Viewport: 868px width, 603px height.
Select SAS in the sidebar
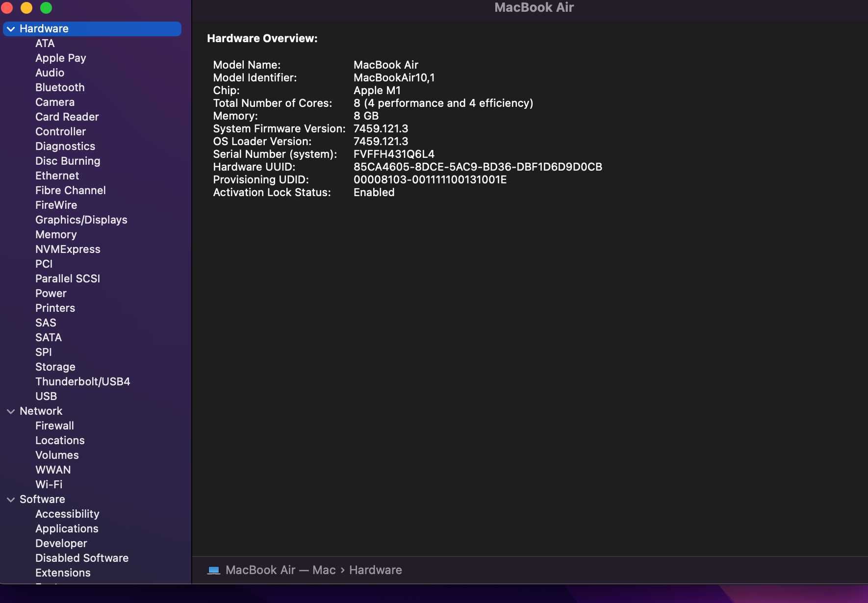click(x=46, y=323)
